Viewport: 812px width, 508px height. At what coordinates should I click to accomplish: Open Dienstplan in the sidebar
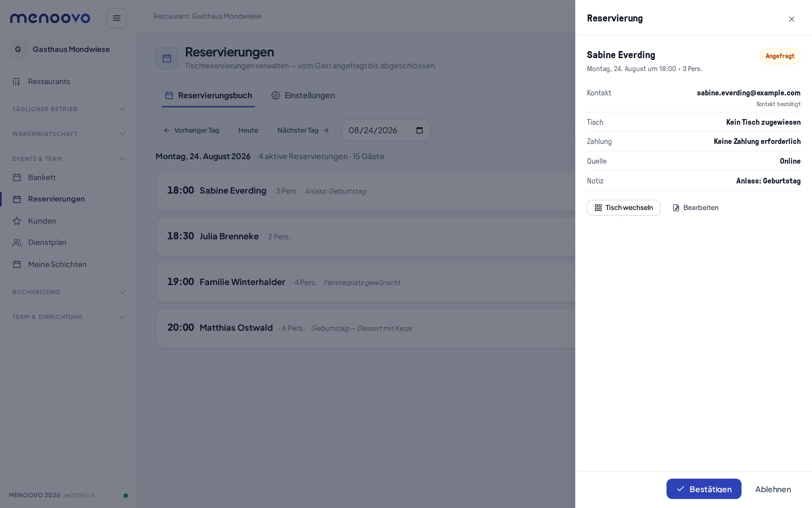click(69, 243)
